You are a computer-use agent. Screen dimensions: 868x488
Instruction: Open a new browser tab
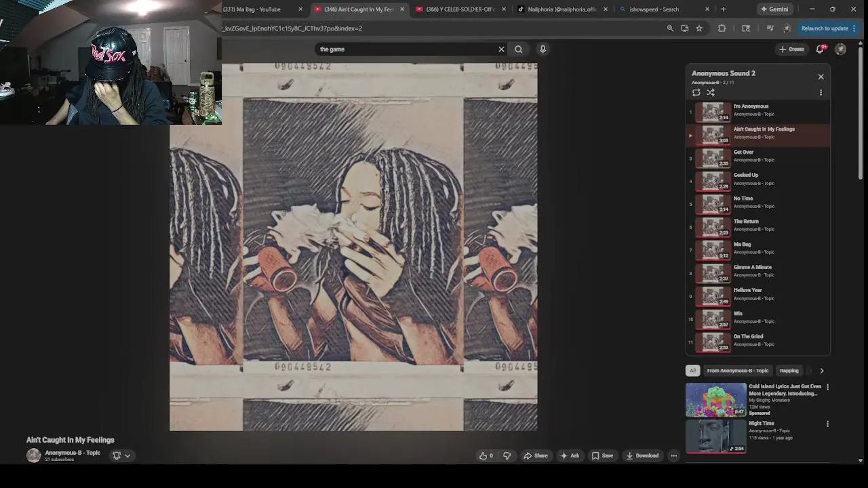(723, 9)
